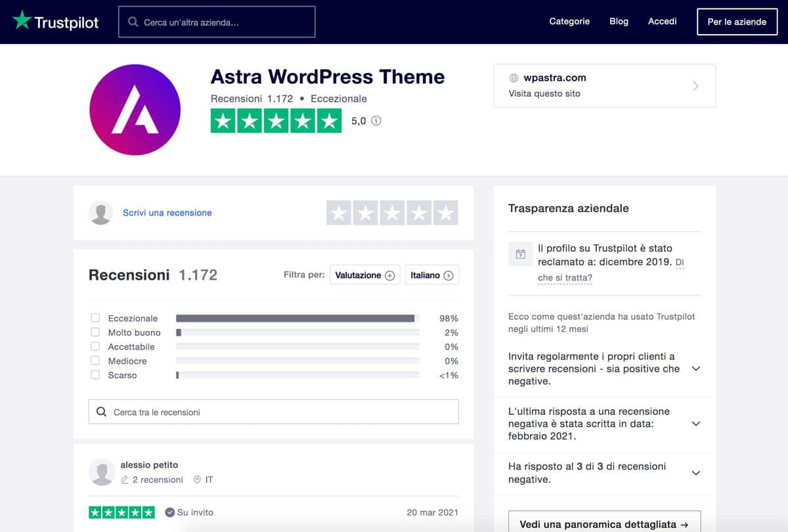Click the '98%' percentage value
This screenshot has height=532, width=788.
point(449,318)
